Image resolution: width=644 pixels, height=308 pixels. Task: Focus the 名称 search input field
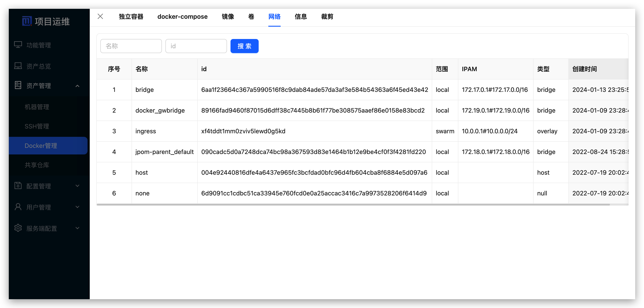(x=131, y=46)
